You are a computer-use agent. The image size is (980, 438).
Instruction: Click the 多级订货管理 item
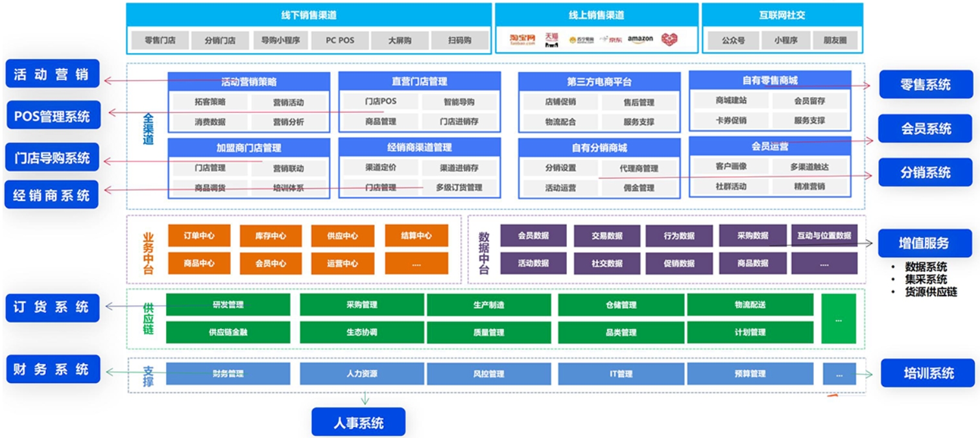(x=459, y=188)
